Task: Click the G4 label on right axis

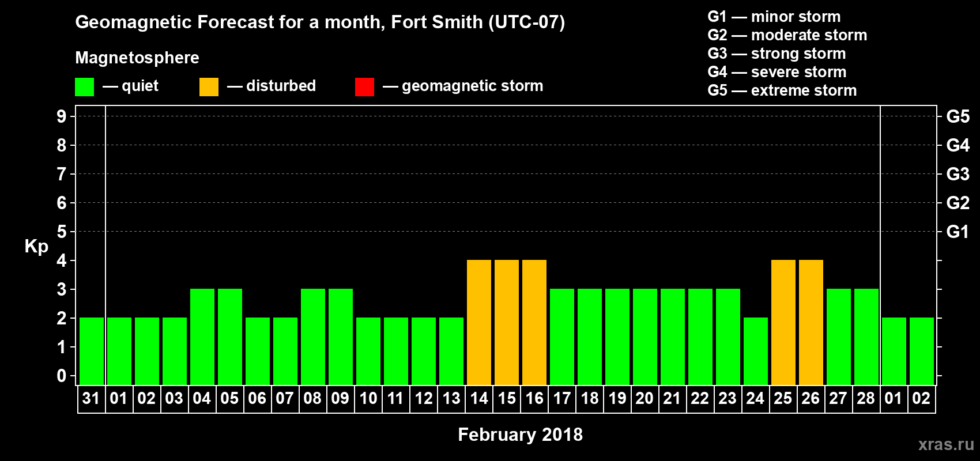Action: [x=958, y=145]
